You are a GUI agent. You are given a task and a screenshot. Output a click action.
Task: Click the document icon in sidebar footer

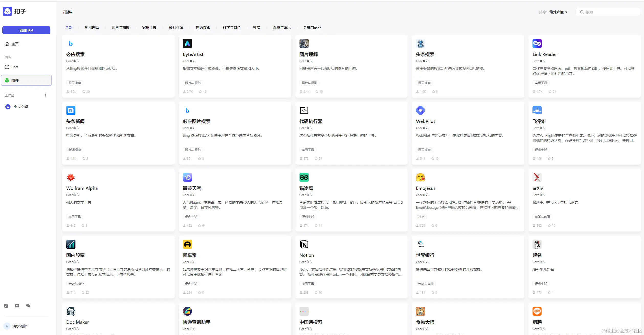pyautogui.click(x=6, y=306)
